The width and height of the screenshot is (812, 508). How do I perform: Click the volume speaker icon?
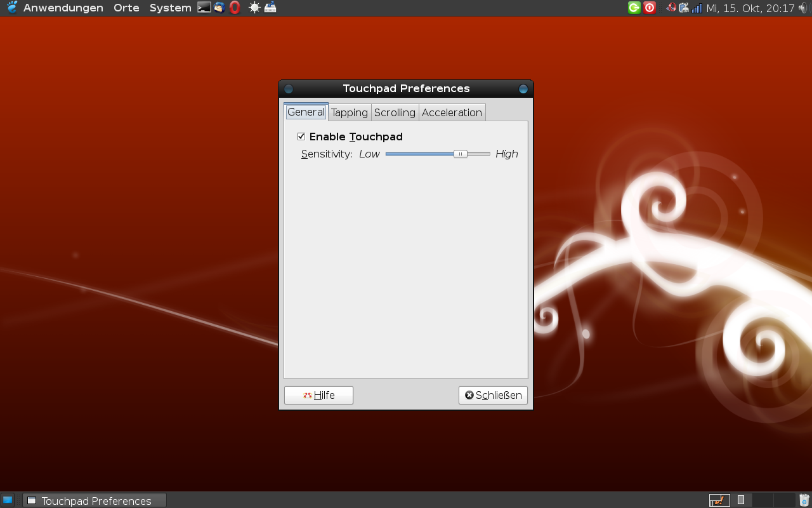coord(803,8)
